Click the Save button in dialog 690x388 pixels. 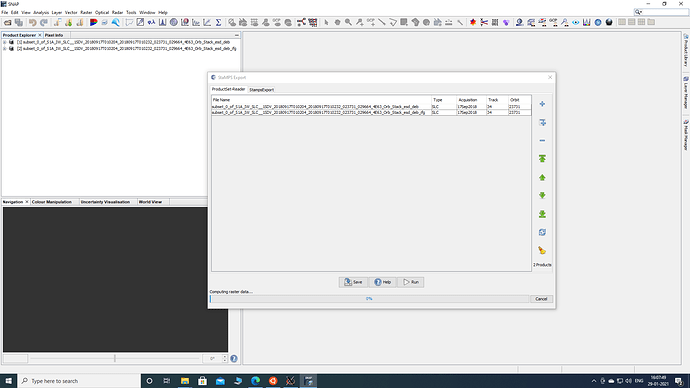point(353,282)
